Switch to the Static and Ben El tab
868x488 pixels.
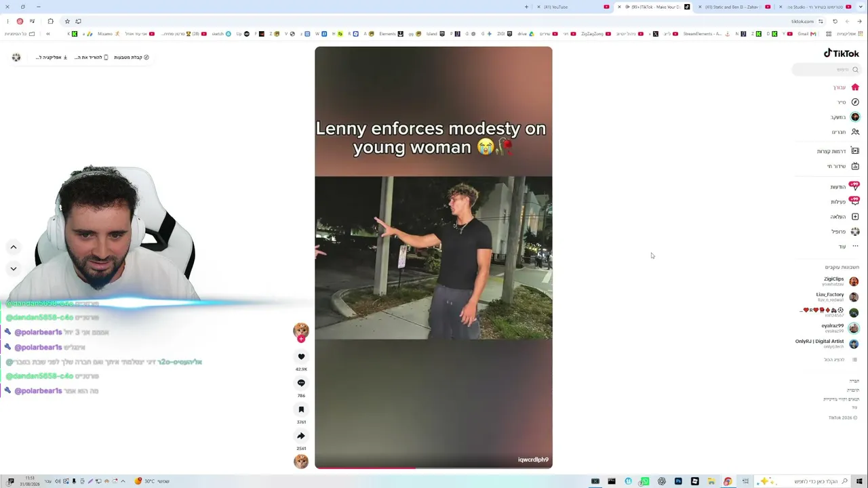[734, 7]
